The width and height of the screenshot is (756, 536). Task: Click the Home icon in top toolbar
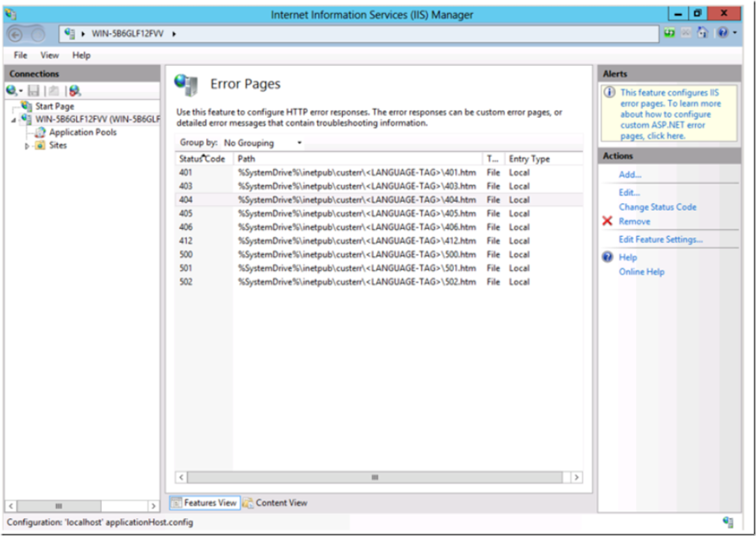pyautogui.click(x=703, y=33)
